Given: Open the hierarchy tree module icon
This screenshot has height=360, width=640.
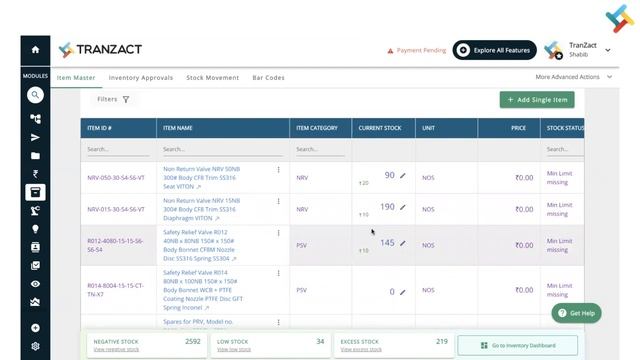Looking at the screenshot, I should [36, 119].
